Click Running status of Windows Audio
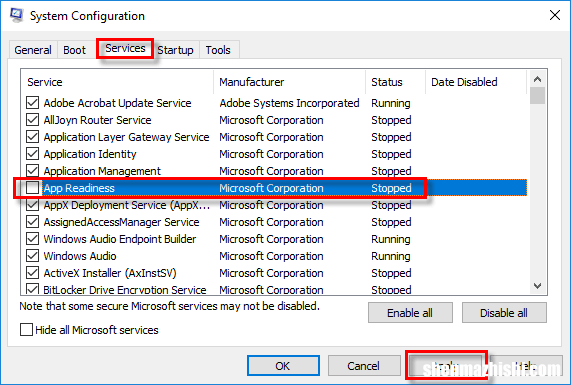This screenshot has height=385, width=571. point(391,256)
